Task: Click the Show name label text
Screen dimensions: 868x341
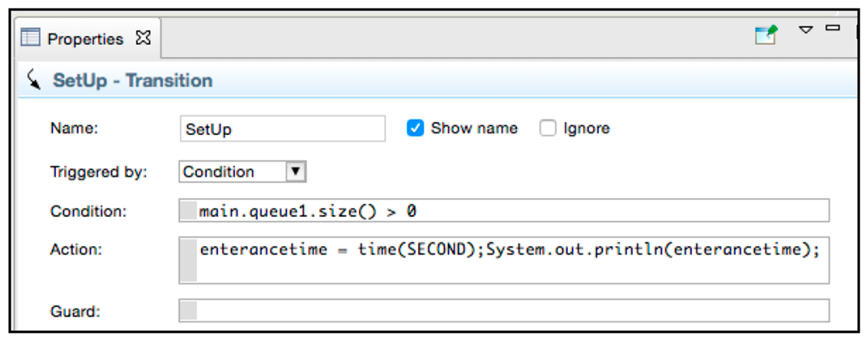Action: tap(474, 128)
